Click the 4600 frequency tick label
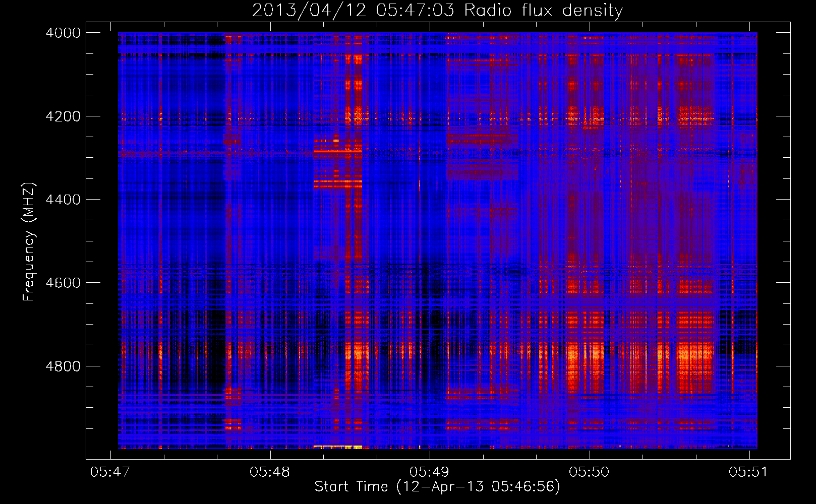Viewport: 816px width, 504px height. 63,283
